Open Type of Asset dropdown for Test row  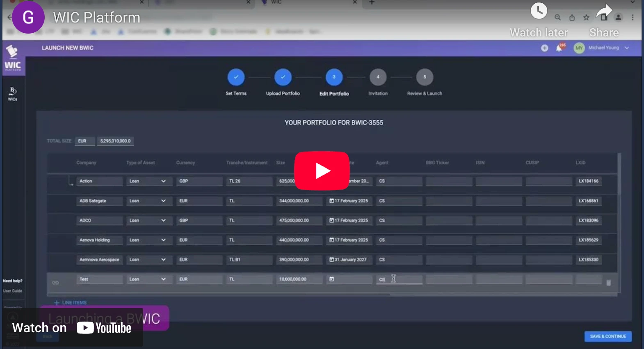[149, 279]
